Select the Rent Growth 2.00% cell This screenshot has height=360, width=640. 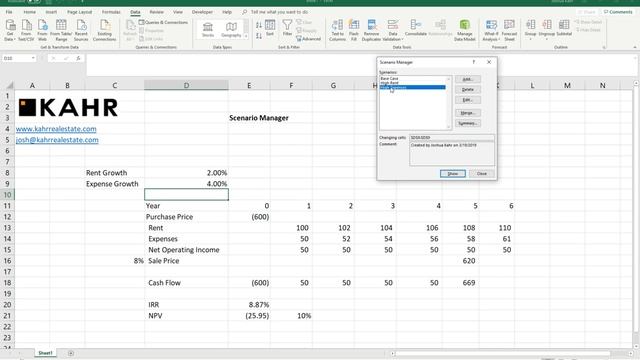(x=187, y=173)
